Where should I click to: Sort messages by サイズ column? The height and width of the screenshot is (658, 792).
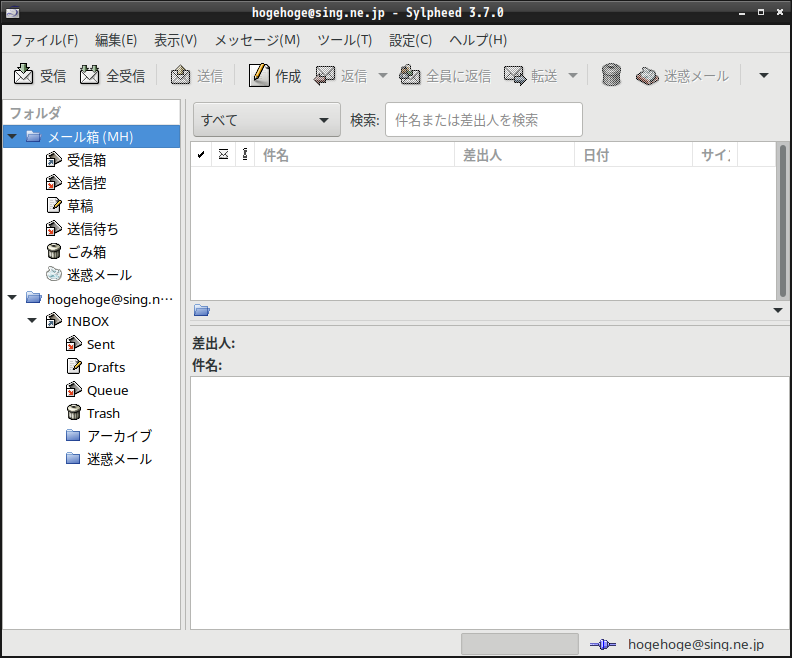point(715,155)
